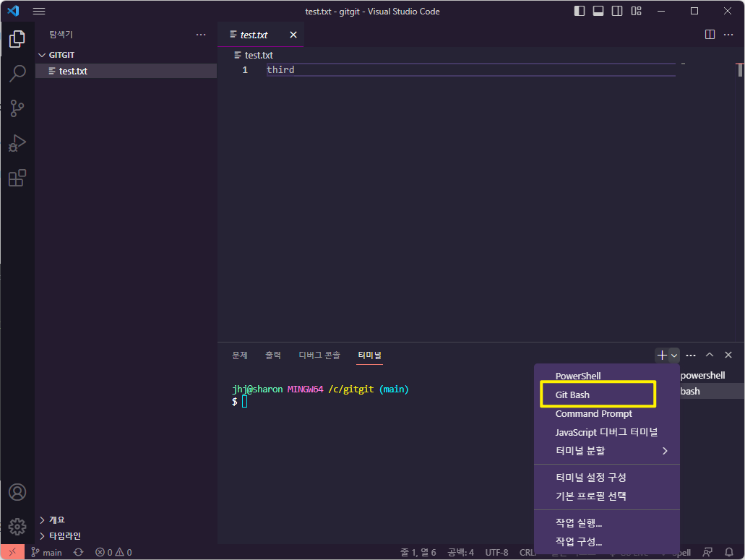Change indentation via 공백: 4
This screenshot has width=745, height=560.
460,552
